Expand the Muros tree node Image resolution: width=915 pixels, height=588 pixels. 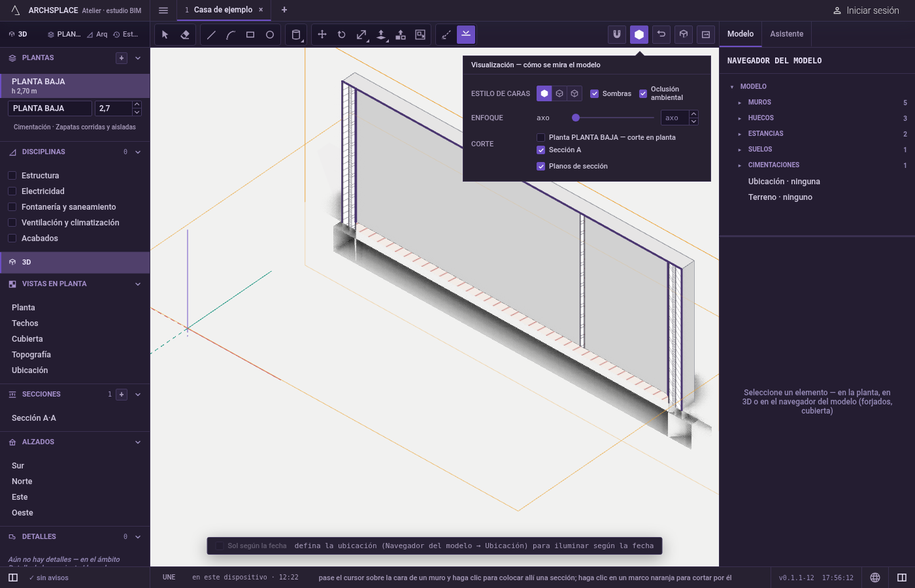(739, 103)
